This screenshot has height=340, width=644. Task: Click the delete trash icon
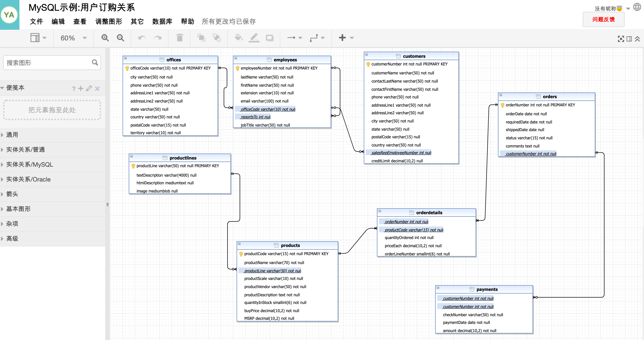[x=180, y=38]
